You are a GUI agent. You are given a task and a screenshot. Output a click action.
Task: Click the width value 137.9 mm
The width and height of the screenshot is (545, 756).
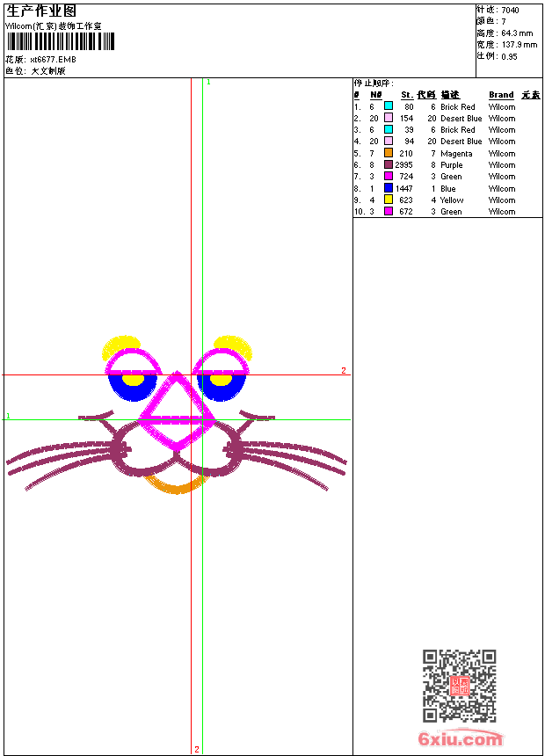520,45
